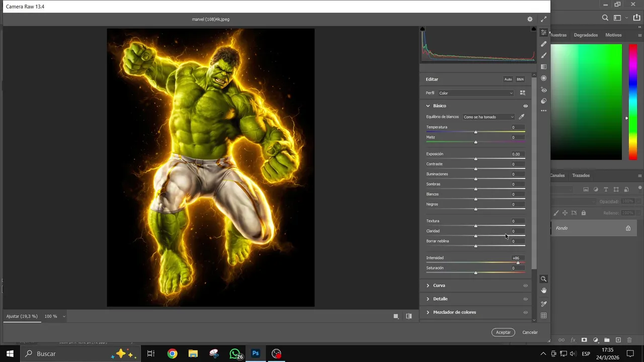The width and height of the screenshot is (644, 362).
Task: Click the lock icon on Fondo layer
Action: tap(628, 228)
